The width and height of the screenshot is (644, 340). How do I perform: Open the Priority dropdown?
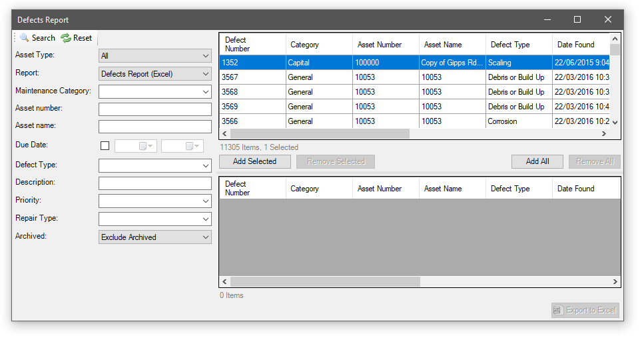[205, 201]
